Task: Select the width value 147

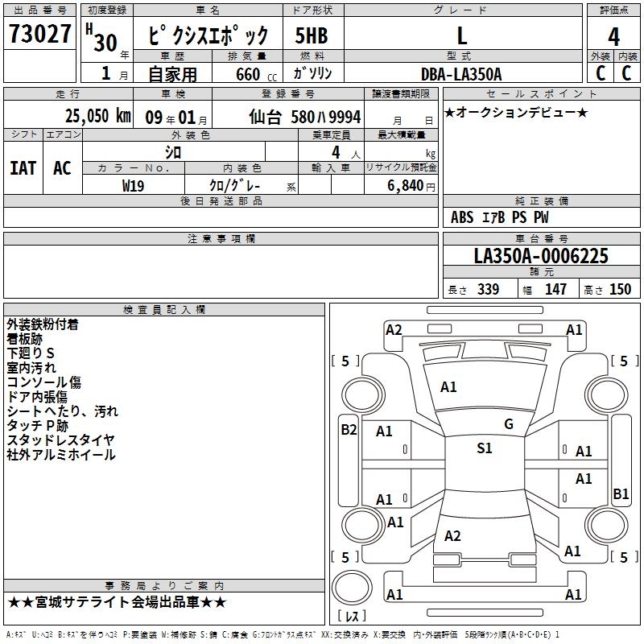Action: coord(555,289)
